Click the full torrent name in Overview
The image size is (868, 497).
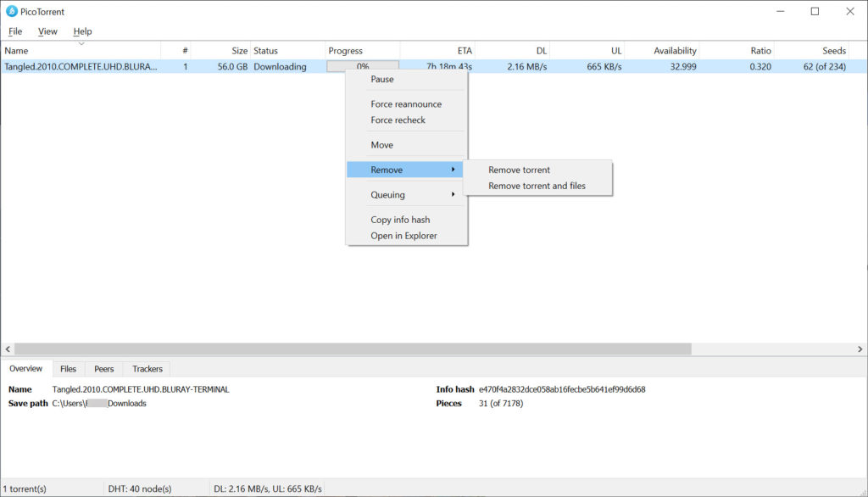point(141,389)
